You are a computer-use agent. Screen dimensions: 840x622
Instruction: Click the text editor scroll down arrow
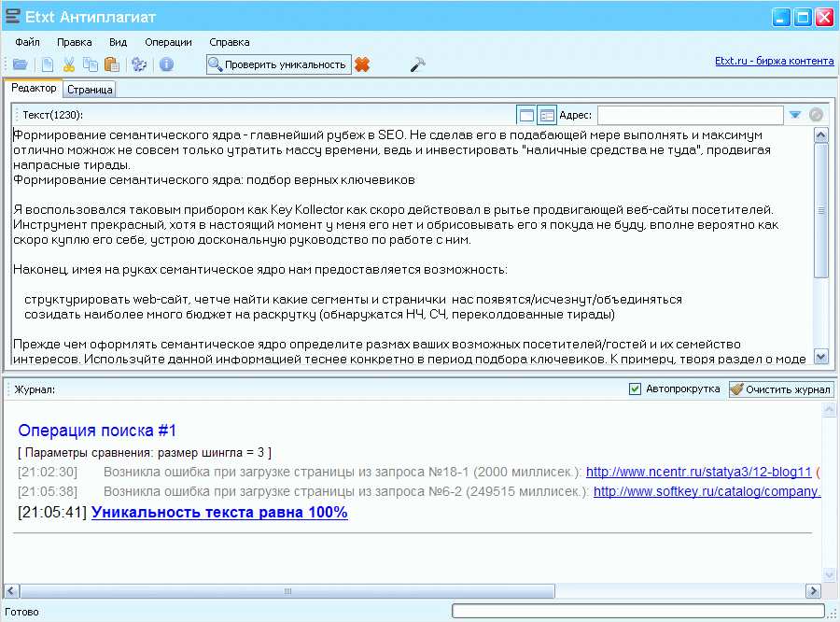(820, 356)
